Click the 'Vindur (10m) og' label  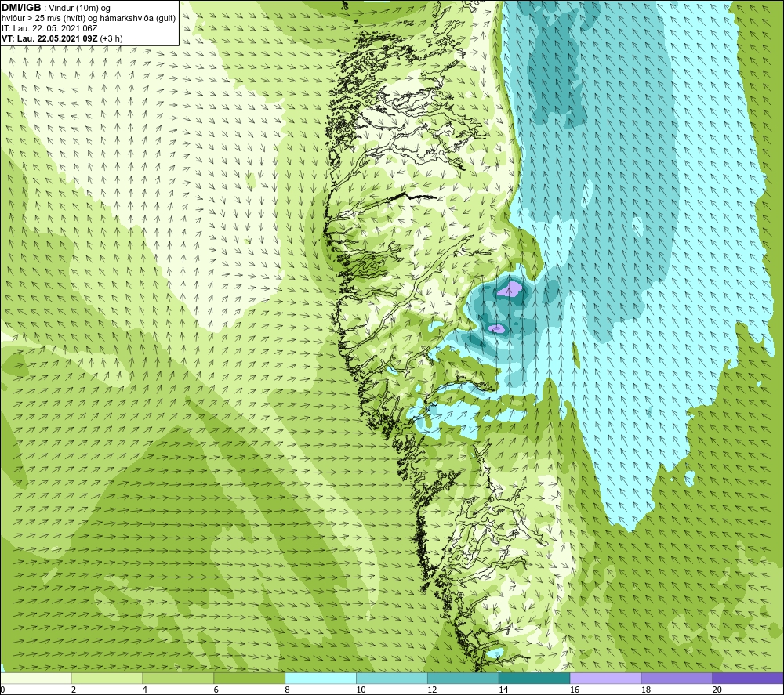pyautogui.click(x=79, y=9)
